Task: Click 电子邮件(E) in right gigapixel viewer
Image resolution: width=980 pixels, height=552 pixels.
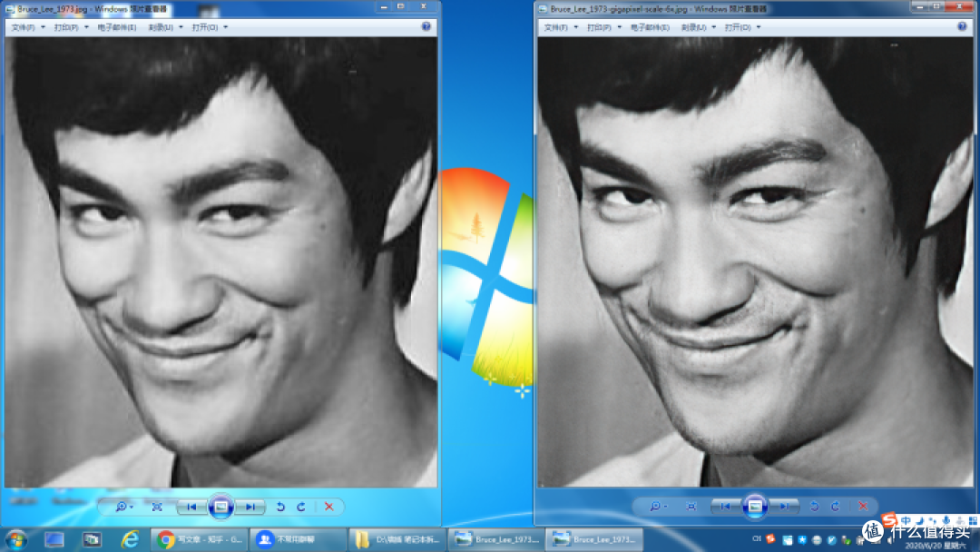Action: pos(650,27)
